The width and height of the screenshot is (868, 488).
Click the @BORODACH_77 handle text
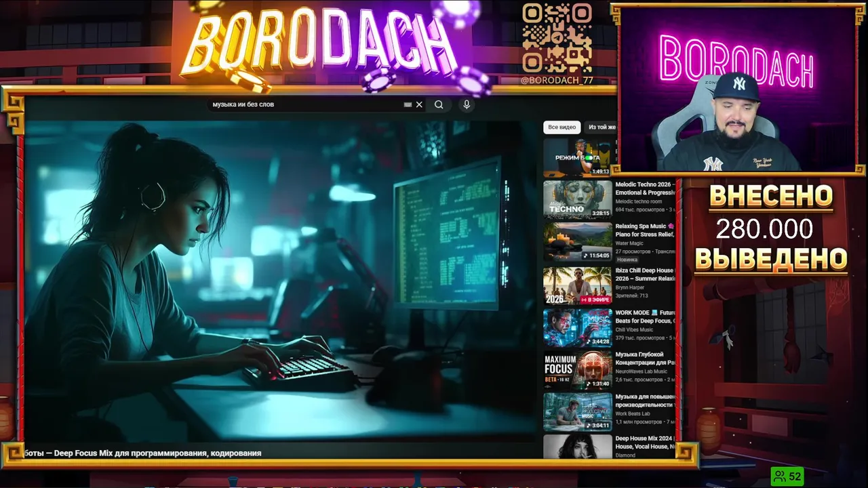tap(557, 80)
